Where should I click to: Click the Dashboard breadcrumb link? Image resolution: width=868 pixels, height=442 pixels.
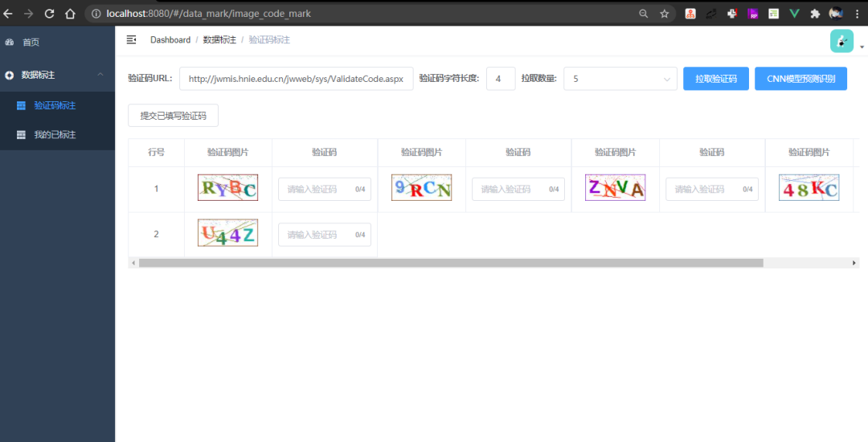(x=170, y=40)
